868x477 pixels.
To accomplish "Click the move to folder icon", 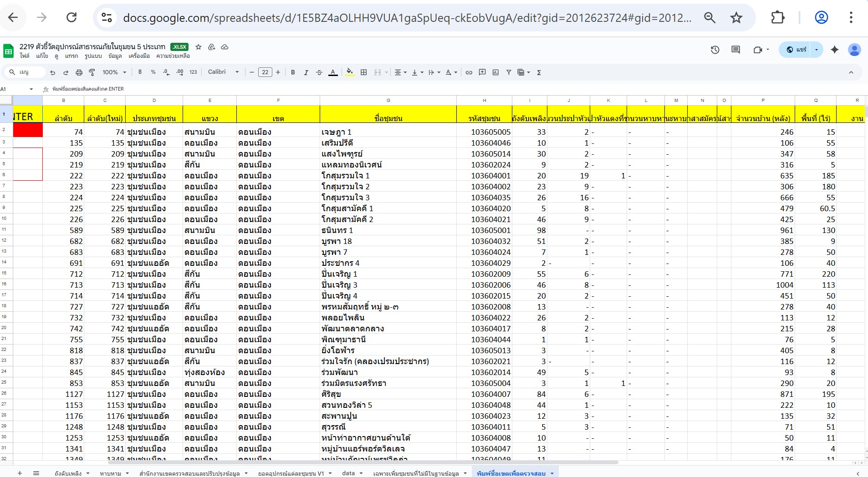I will pyautogui.click(x=211, y=47).
